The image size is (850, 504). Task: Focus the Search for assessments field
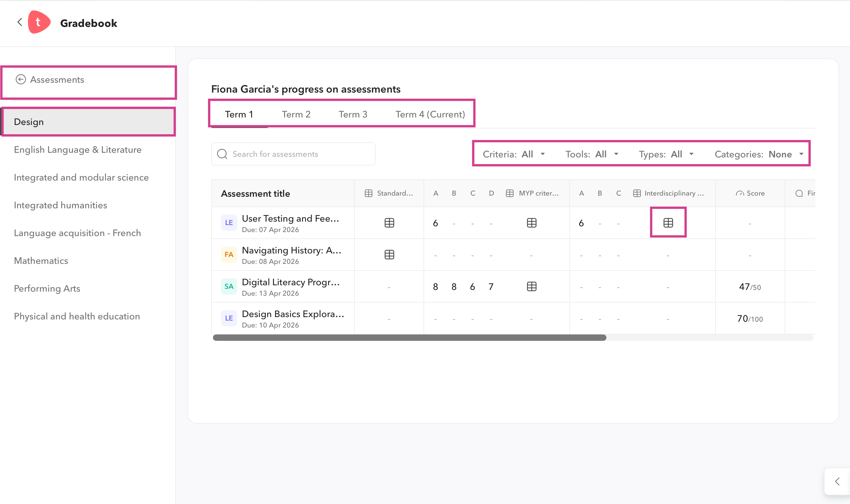point(293,154)
